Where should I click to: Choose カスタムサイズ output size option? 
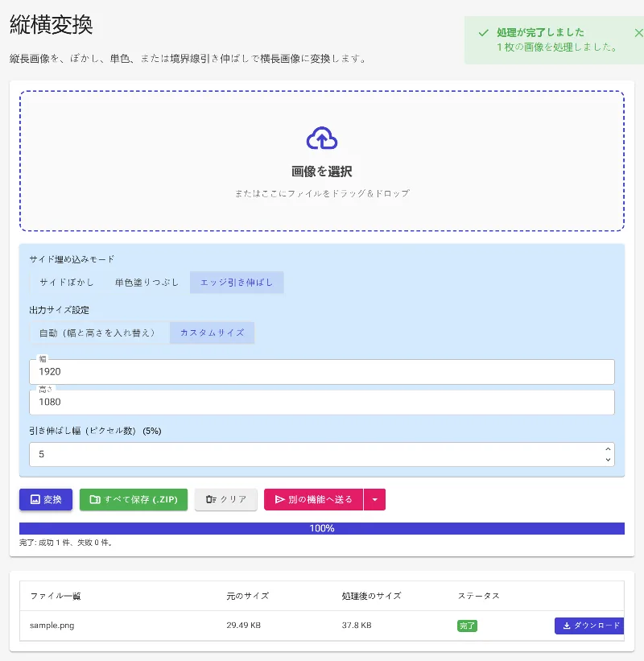(x=212, y=333)
